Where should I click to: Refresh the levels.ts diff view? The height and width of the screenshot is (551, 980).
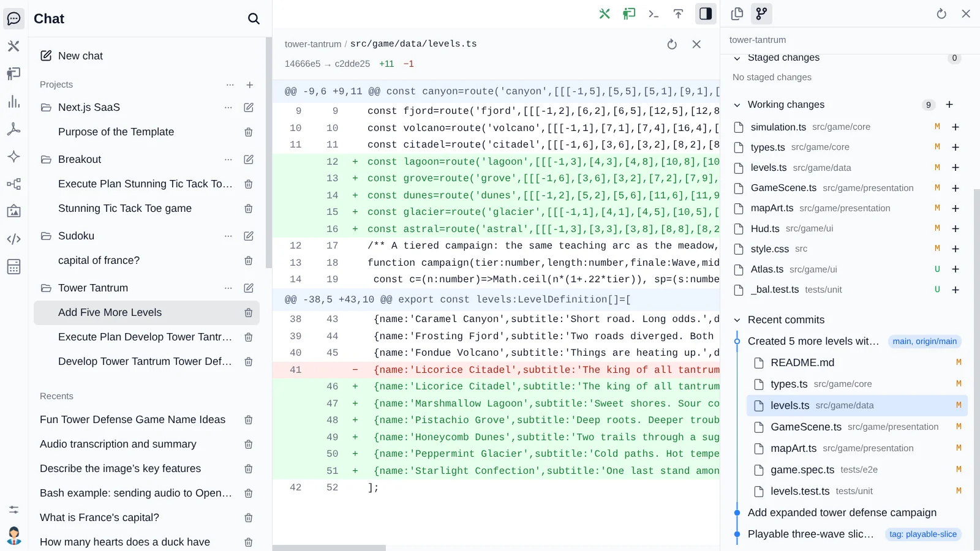(672, 44)
